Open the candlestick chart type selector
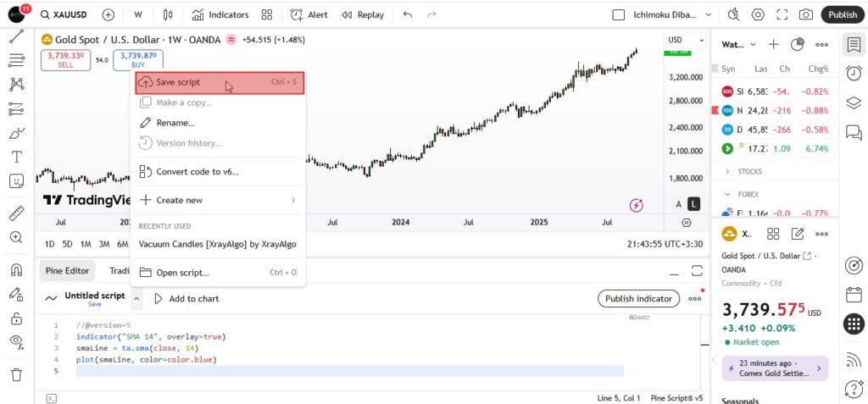 coord(168,14)
